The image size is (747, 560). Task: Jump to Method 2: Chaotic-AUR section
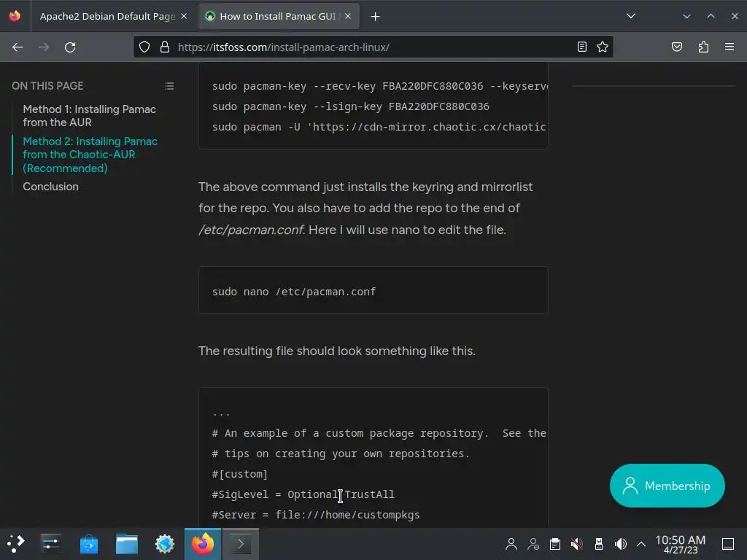tap(90, 155)
